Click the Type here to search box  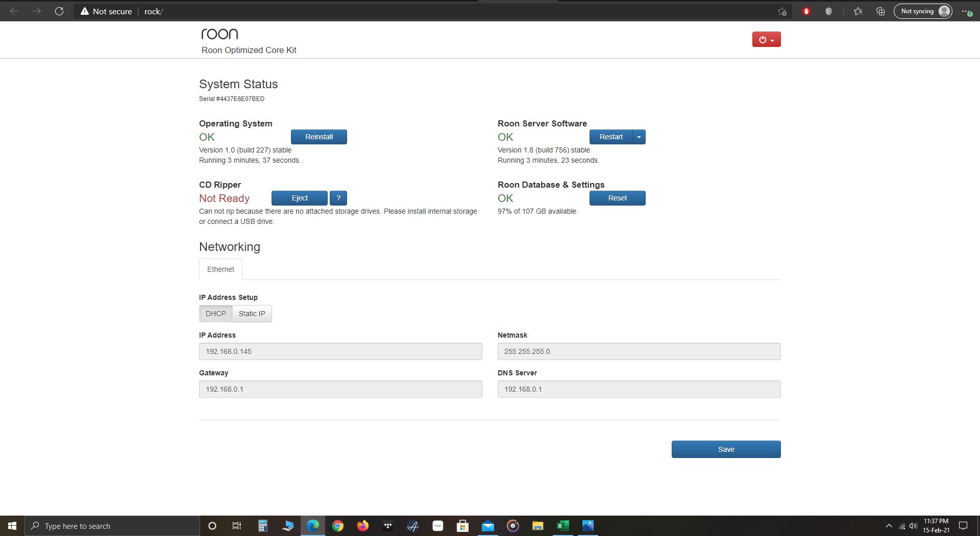pos(112,526)
